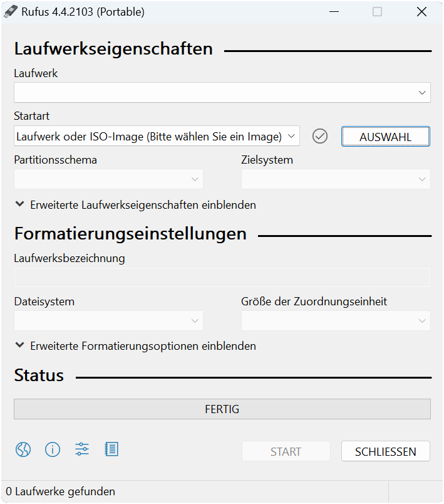The image size is (444, 504).
Task: Open the language globe icon
Action: point(23,449)
